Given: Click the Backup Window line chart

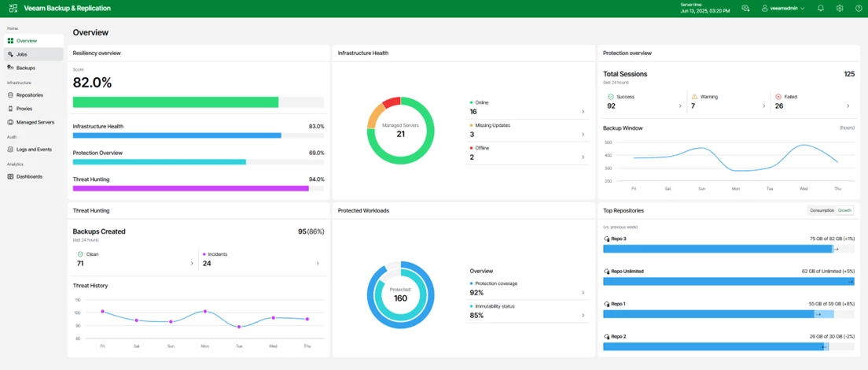Looking at the screenshot, I should pyautogui.click(x=736, y=158).
